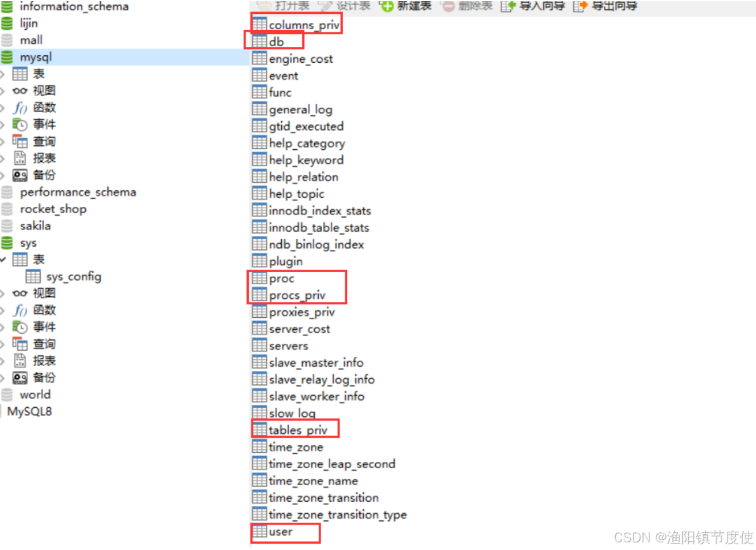
Task: Select the help_keyword table
Action: coord(306,160)
